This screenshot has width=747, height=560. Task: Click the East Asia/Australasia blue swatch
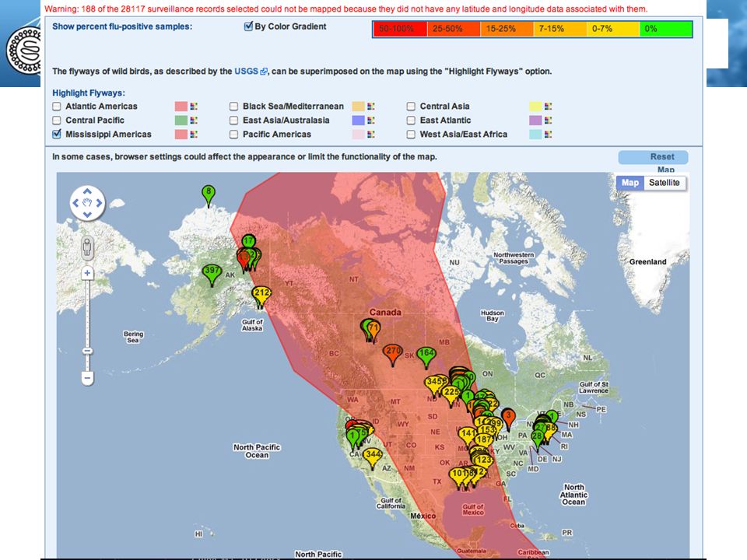358,120
